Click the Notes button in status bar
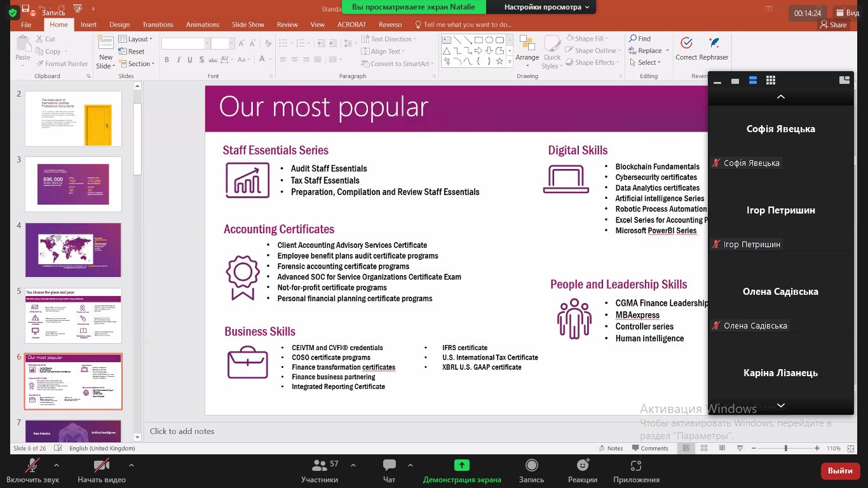868x488 pixels. click(x=611, y=448)
